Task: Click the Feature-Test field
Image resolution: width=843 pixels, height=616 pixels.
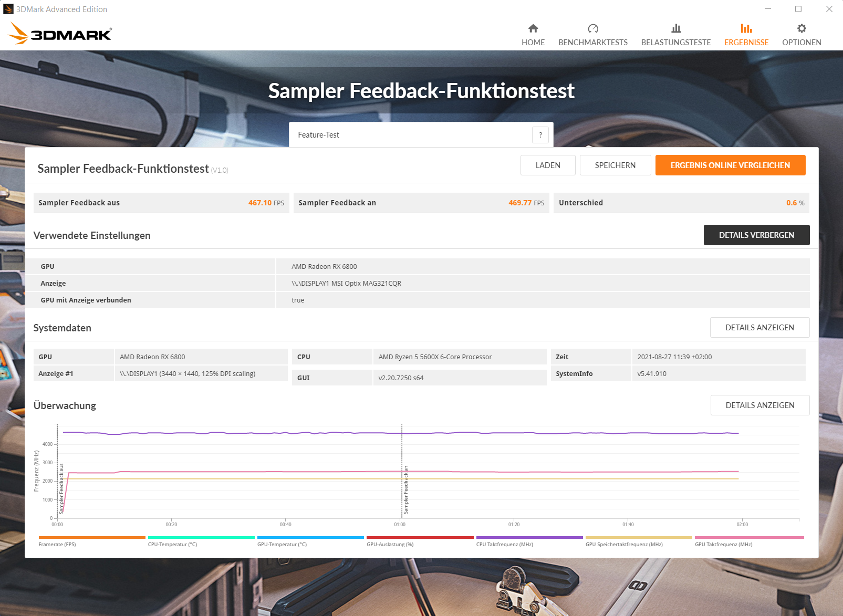Action: 421,135
